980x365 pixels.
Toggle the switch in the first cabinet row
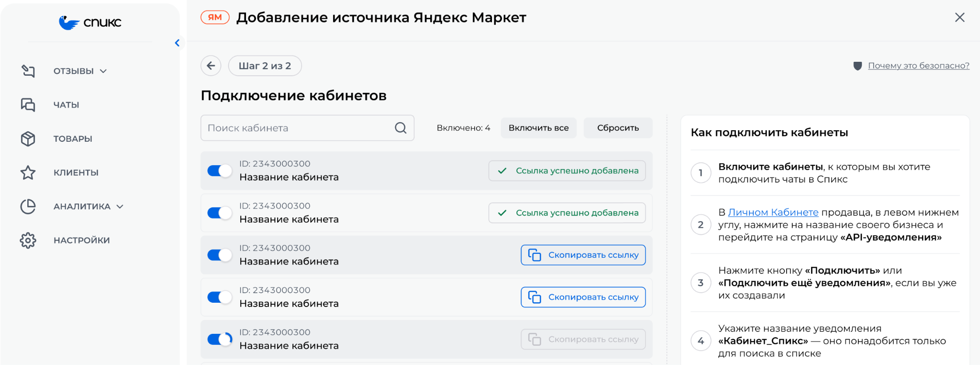220,171
